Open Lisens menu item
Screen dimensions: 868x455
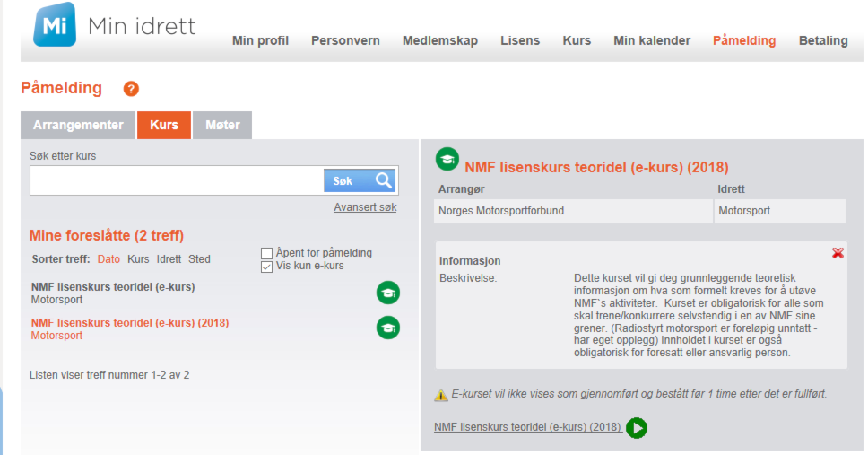[x=520, y=40]
